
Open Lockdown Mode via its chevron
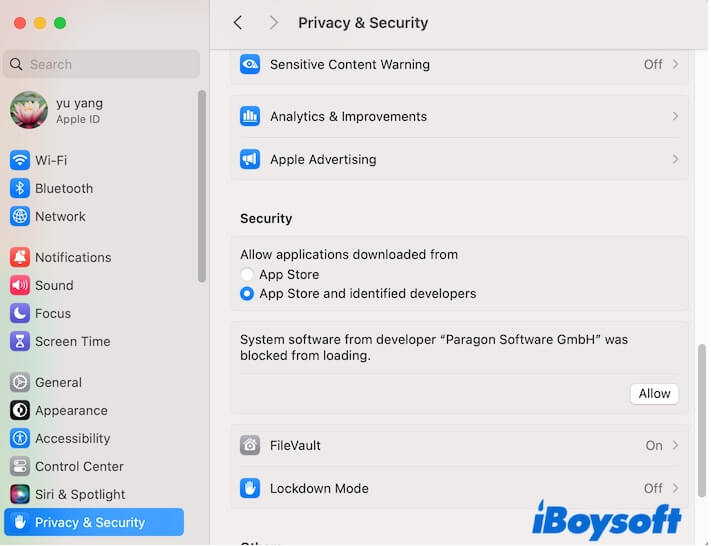click(676, 488)
